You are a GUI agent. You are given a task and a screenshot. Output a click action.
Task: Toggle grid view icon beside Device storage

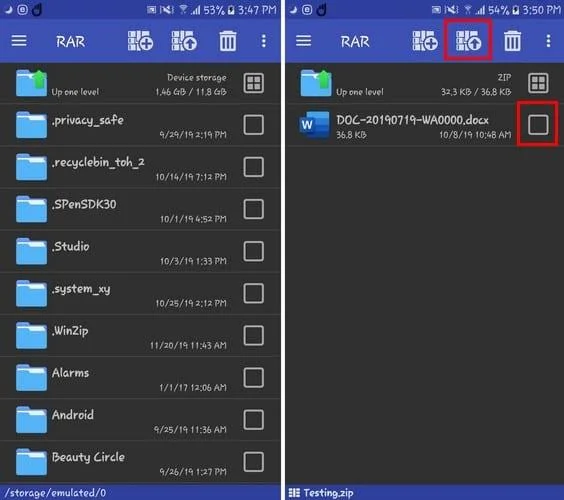point(254,83)
